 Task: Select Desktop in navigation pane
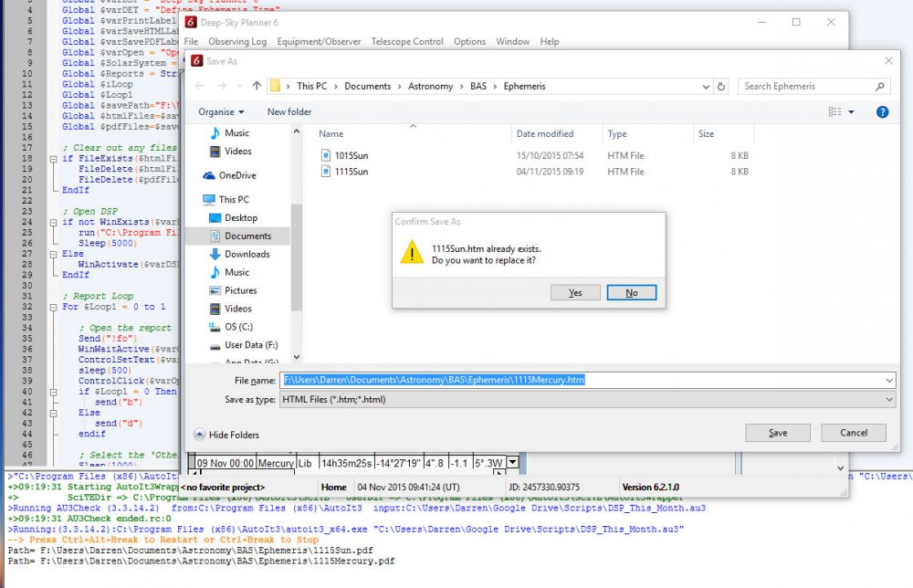point(241,217)
